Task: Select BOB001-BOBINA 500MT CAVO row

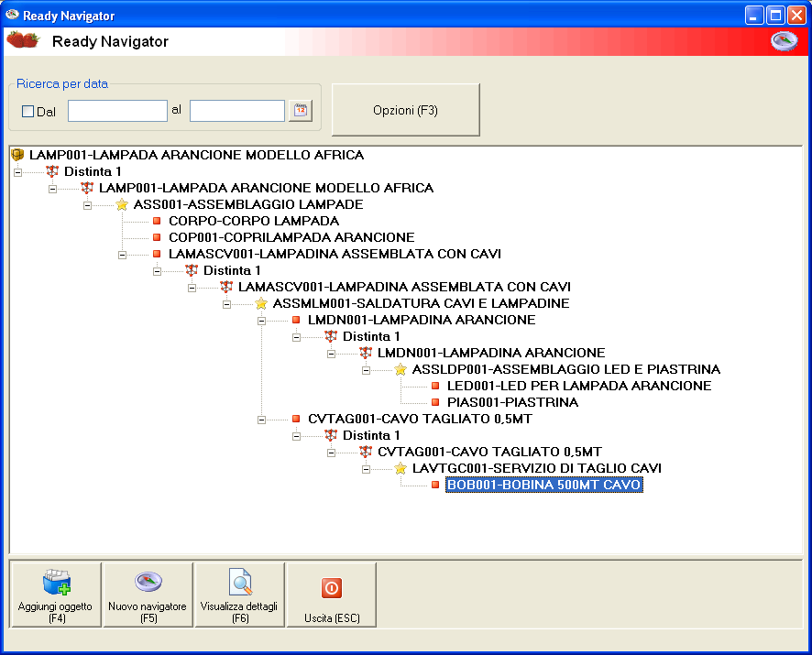Action: (x=544, y=485)
